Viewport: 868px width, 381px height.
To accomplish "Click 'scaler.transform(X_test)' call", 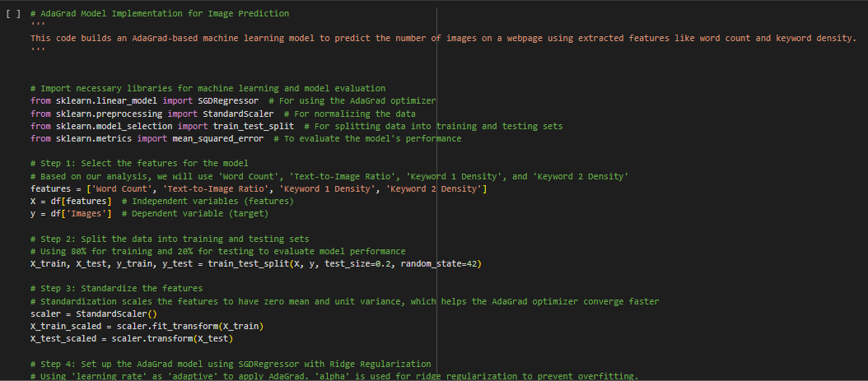I will coord(172,339).
